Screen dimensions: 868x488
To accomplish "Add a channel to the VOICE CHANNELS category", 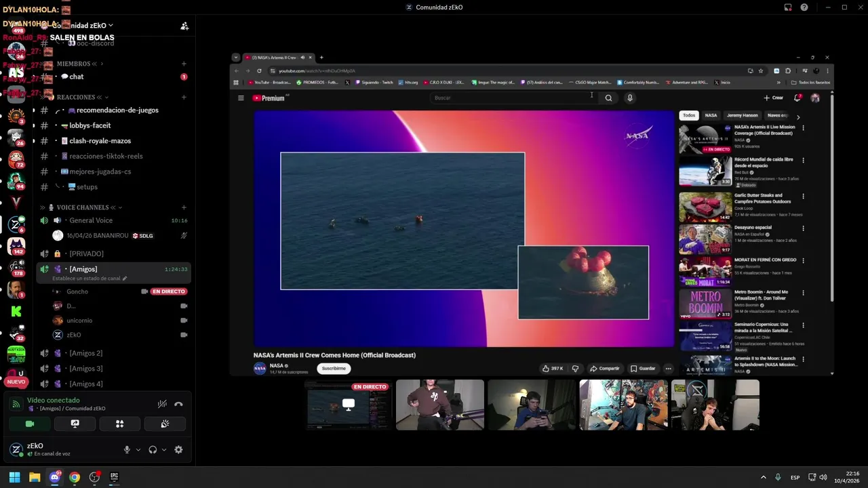I will [x=184, y=207].
